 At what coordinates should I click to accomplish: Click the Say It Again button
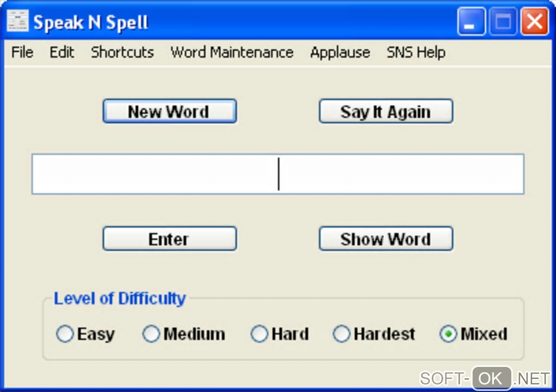pyautogui.click(x=386, y=111)
